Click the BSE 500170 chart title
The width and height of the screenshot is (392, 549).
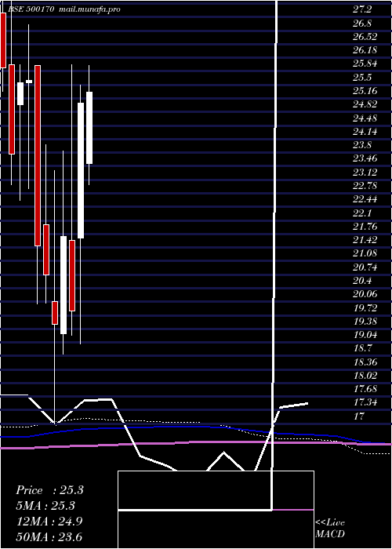64,9
